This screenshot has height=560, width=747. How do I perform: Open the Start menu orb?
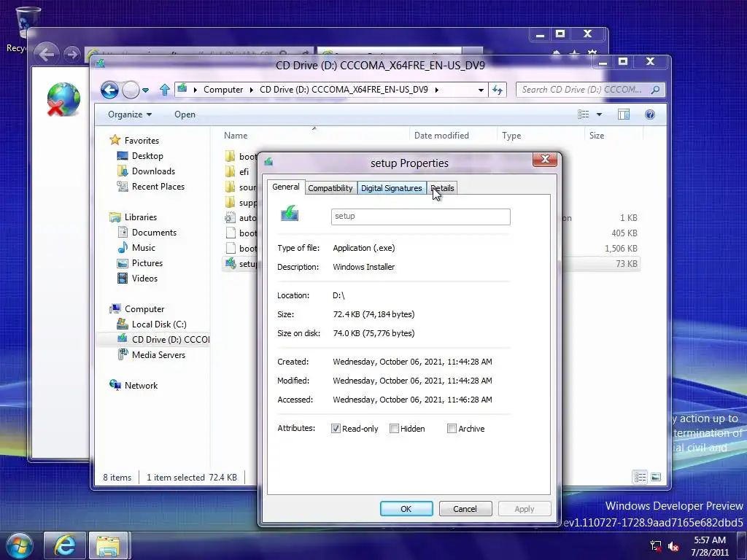(19, 545)
